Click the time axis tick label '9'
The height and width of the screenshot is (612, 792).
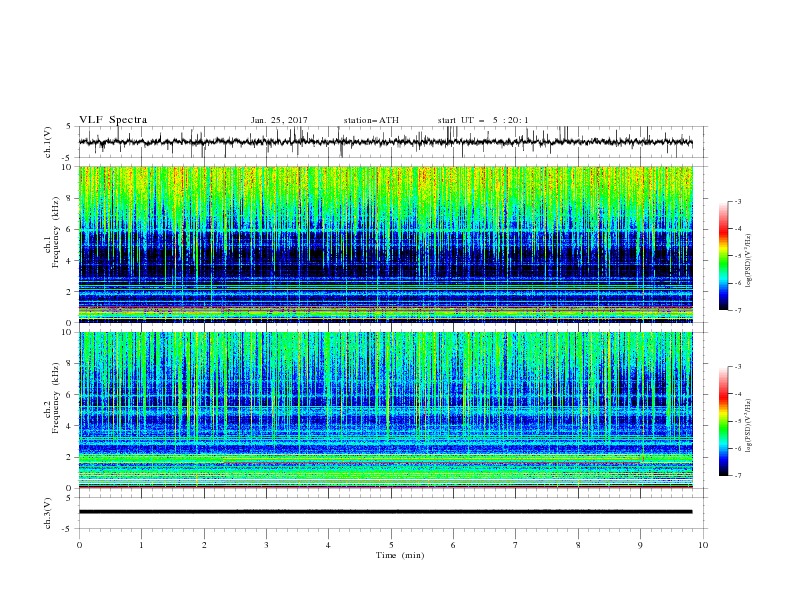point(640,545)
